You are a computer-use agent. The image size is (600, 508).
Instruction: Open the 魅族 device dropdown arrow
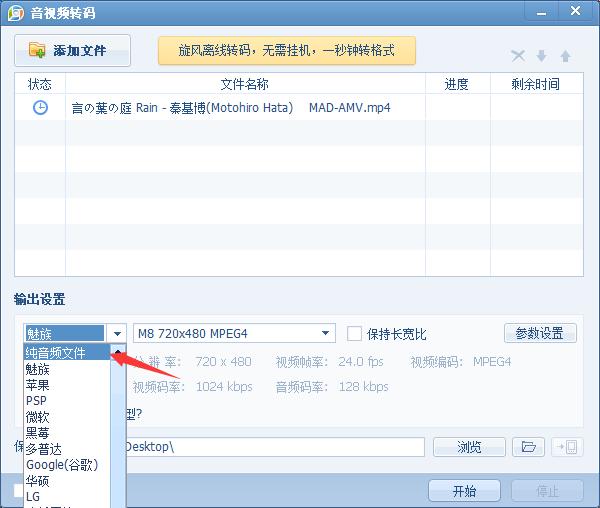117,334
